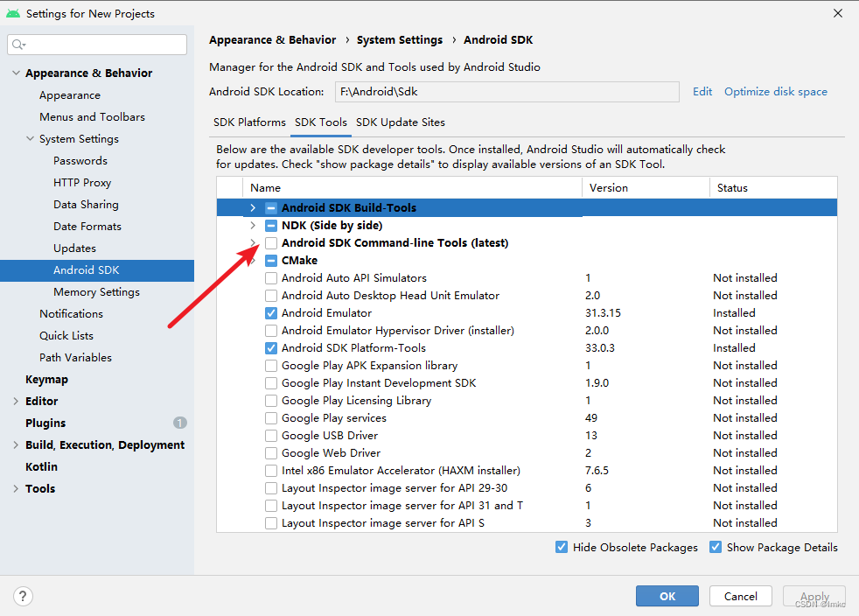Check Google Web Driver
859x616 pixels.
point(270,453)
